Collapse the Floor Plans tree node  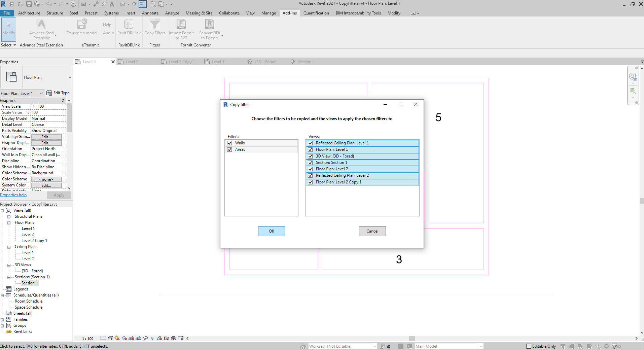click(x=9, y=222)
